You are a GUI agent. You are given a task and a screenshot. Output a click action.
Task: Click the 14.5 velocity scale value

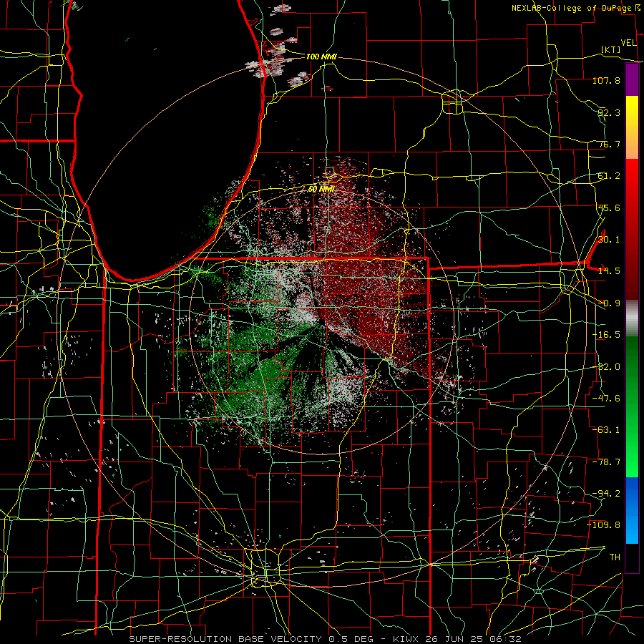pyautogui.click(x=609, y=271)
